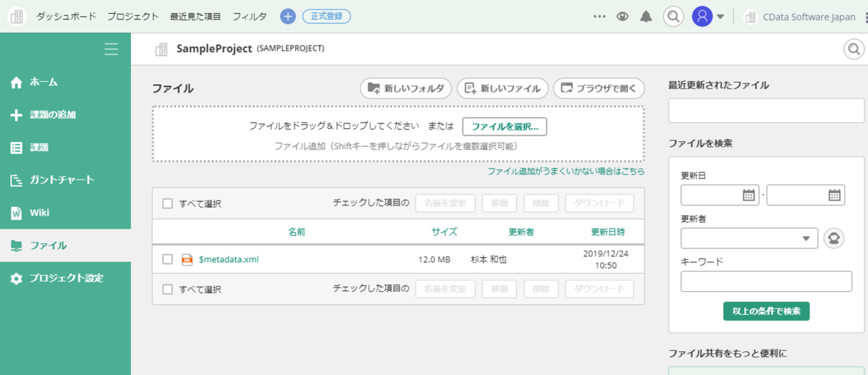Click the 正式登録 button
Screen dimensions: 868x375
pyautogui.click(x=326, y=17)
